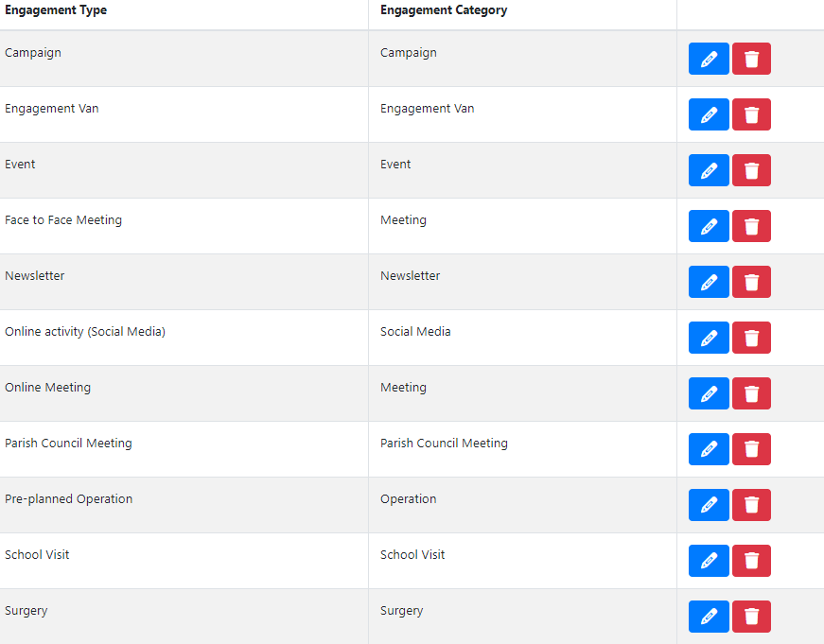
Task: Delete Online activity (Social Media) entry
Action: pos(751,338)
